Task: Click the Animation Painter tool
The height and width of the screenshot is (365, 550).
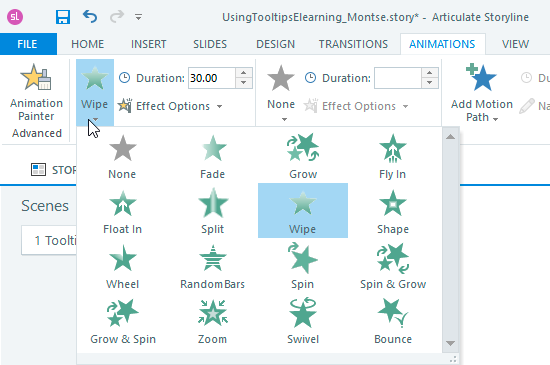Action: pos(36,92)
